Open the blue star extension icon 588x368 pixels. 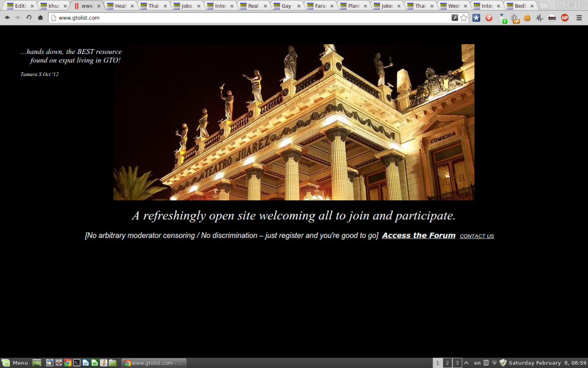coord(476,18)
